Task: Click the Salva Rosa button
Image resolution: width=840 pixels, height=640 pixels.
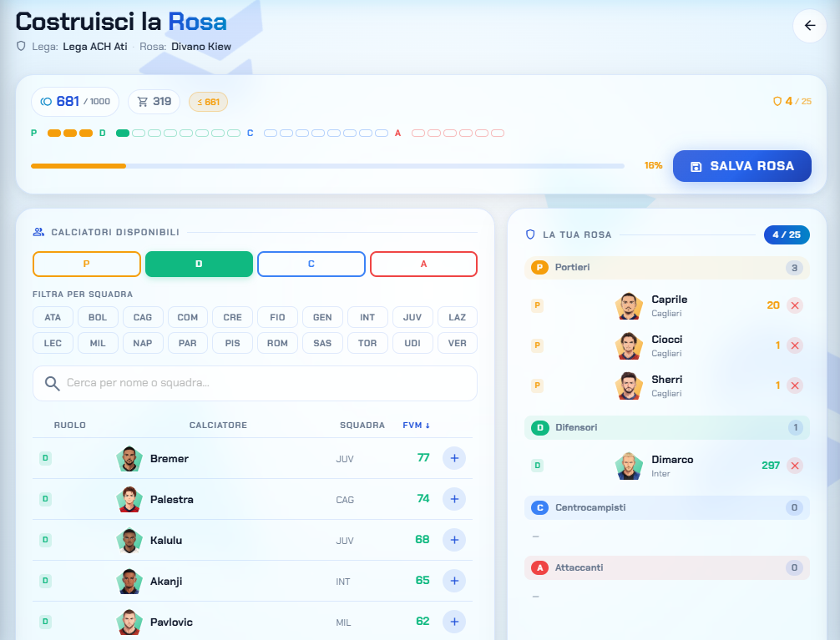Action: coord(742,166)
